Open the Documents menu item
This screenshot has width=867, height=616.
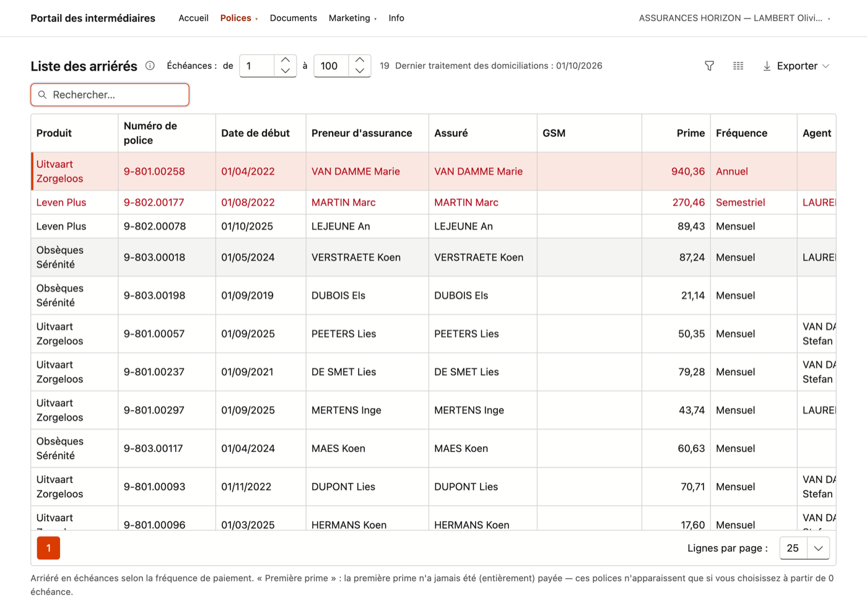click(294, 18)
